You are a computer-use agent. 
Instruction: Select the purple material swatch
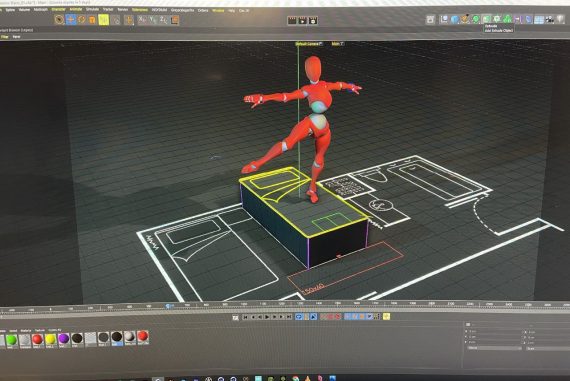[63, 339]
